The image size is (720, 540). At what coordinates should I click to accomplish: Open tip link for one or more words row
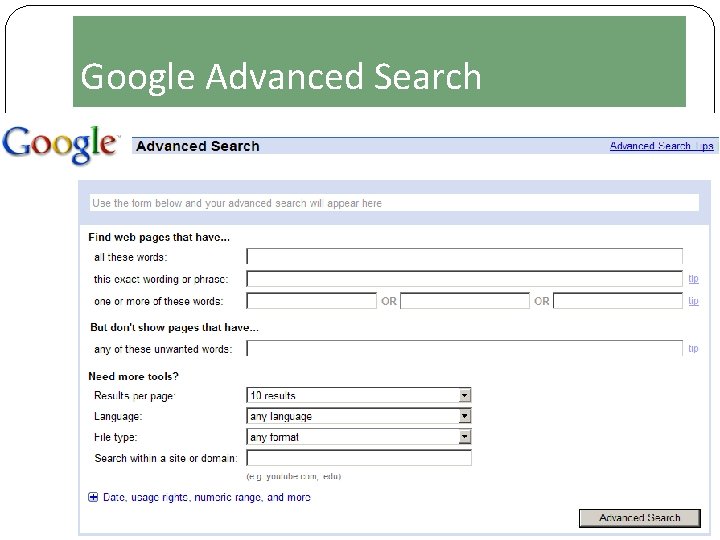pyautogui.click(x=693, y=301)
